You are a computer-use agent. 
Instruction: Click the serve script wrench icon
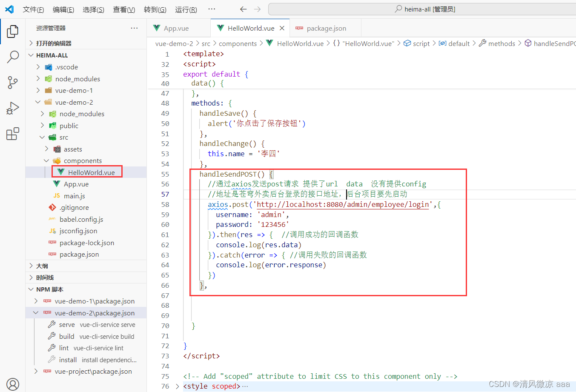click(x=52, y=324)
